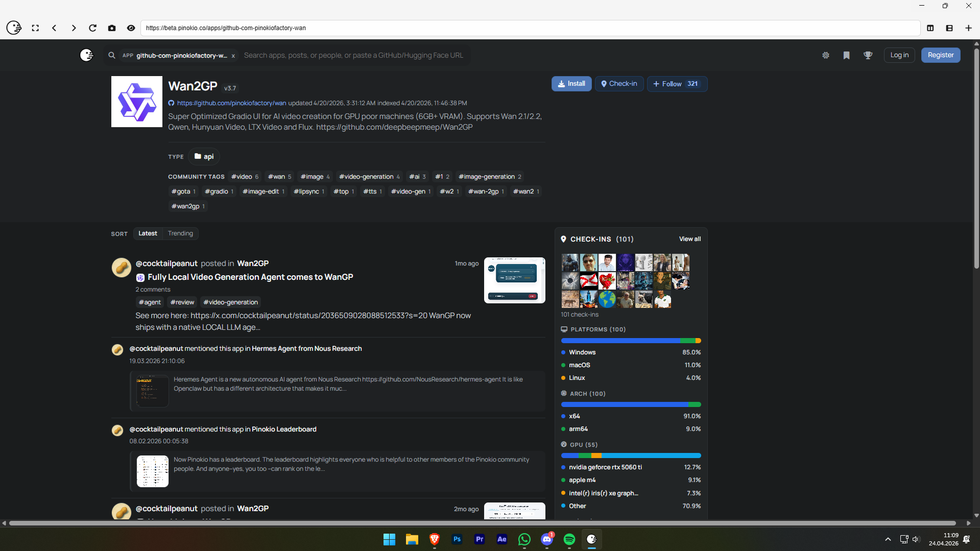The width and height of the screenshot is (980, 551).
Task: Open bookmarks icon in header
Action: (x=847, y=55)
